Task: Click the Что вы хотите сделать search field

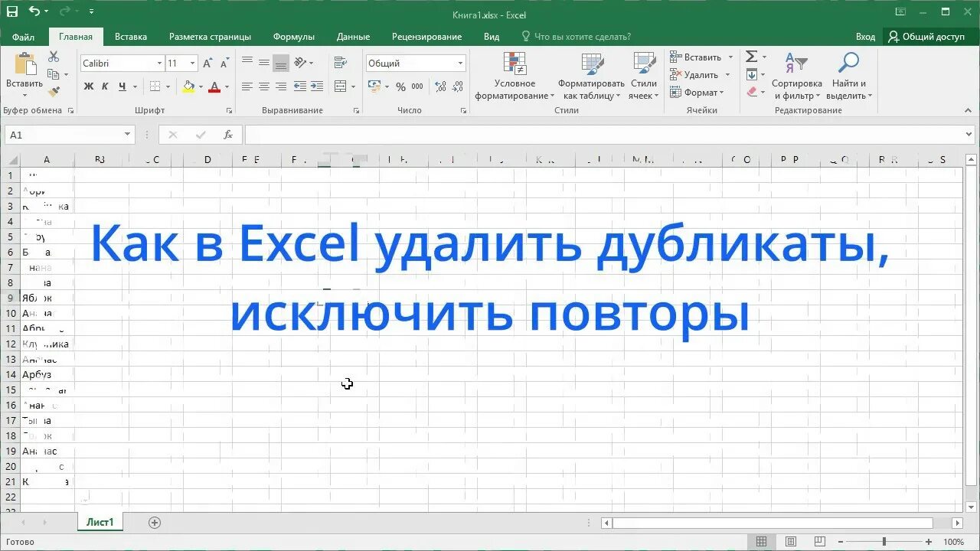Action: click(575, 37)
